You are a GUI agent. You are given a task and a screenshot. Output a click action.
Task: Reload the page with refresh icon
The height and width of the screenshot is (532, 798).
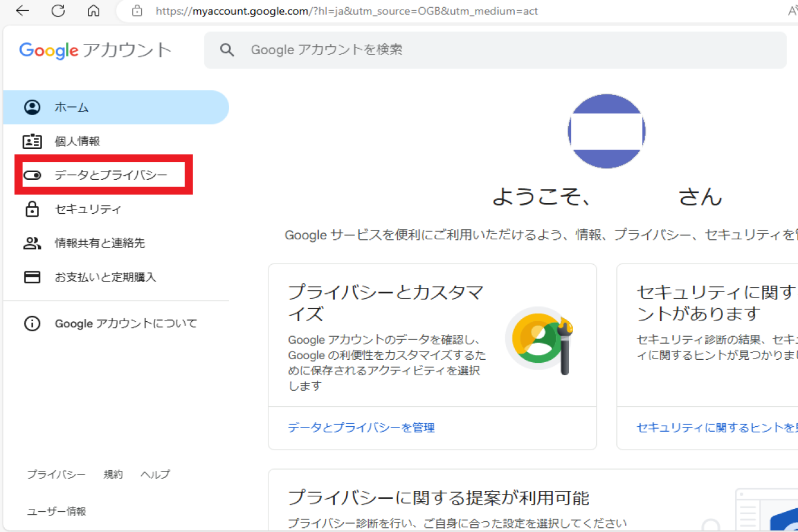[58, 11]
